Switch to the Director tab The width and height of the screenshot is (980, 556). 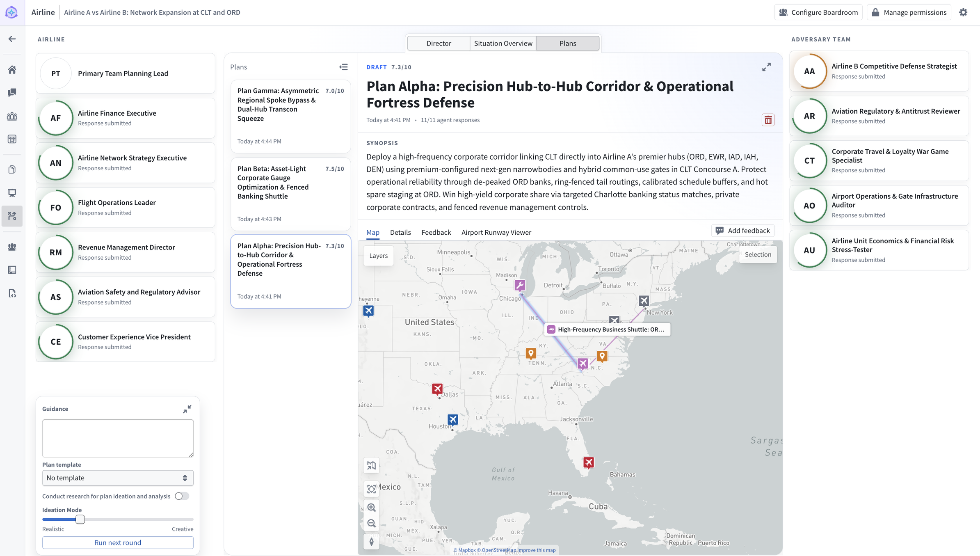tap(439, 43)
